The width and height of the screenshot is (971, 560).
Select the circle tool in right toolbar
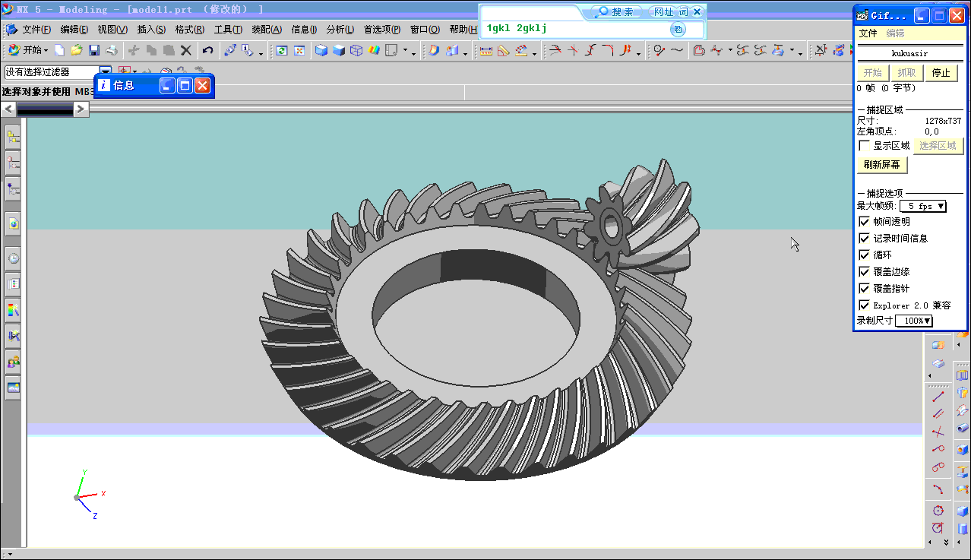coord(938,510)
